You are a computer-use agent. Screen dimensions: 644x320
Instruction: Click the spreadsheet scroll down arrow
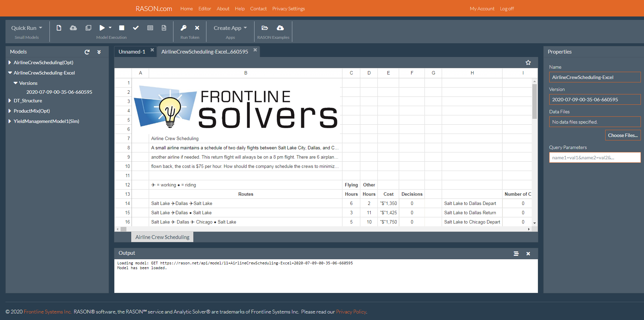(534, 223)
